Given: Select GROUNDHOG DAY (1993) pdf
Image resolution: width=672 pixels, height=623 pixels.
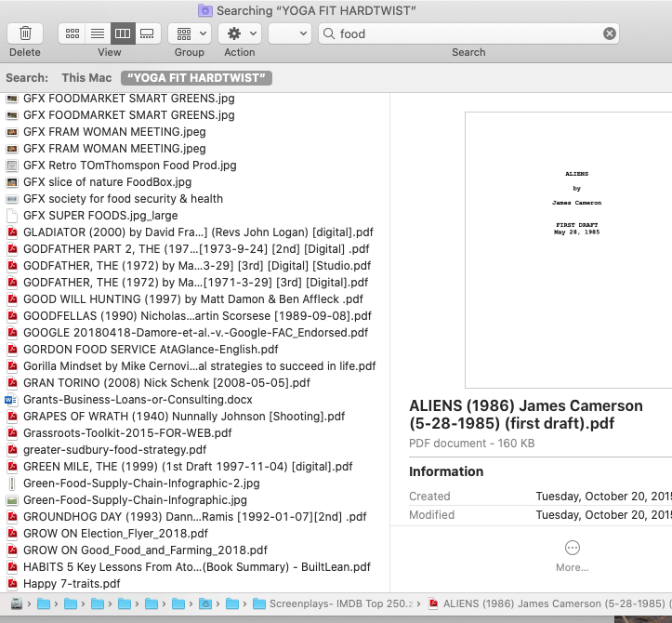Looking at the screenshot, I should (194, 516).
